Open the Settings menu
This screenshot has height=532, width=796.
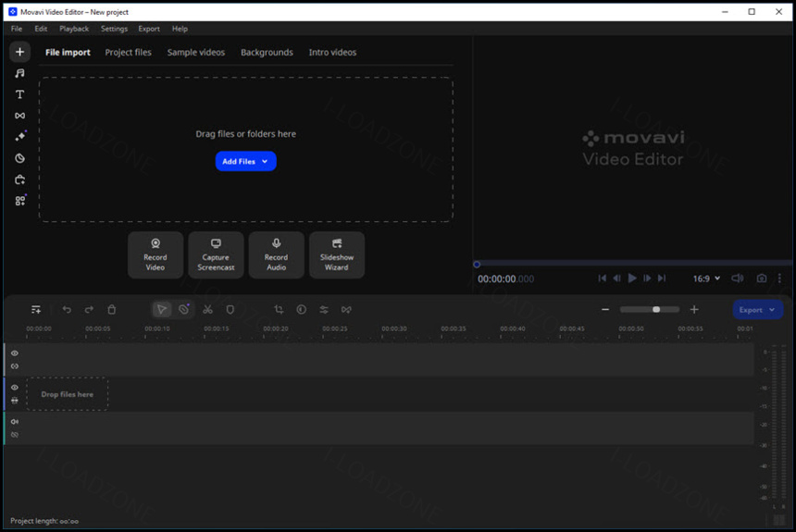tap(114, 29)
